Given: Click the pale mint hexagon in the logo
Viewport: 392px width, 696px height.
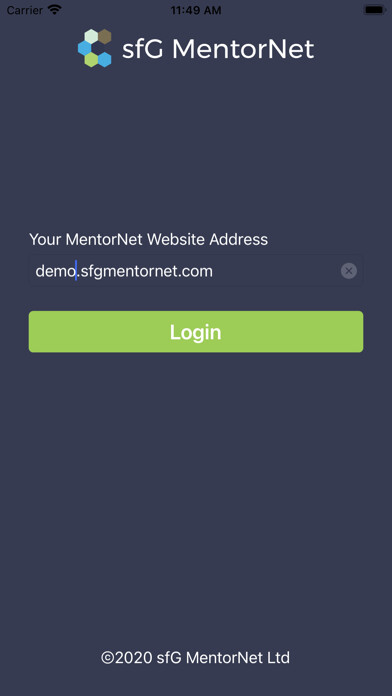Looking at the screenshot, I should pos(91,36).
